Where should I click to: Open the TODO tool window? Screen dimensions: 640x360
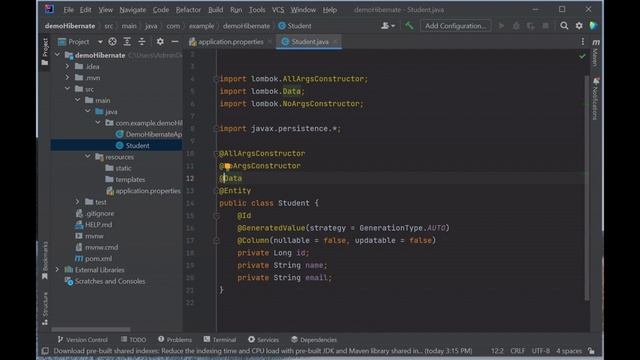tap(133, 340)
